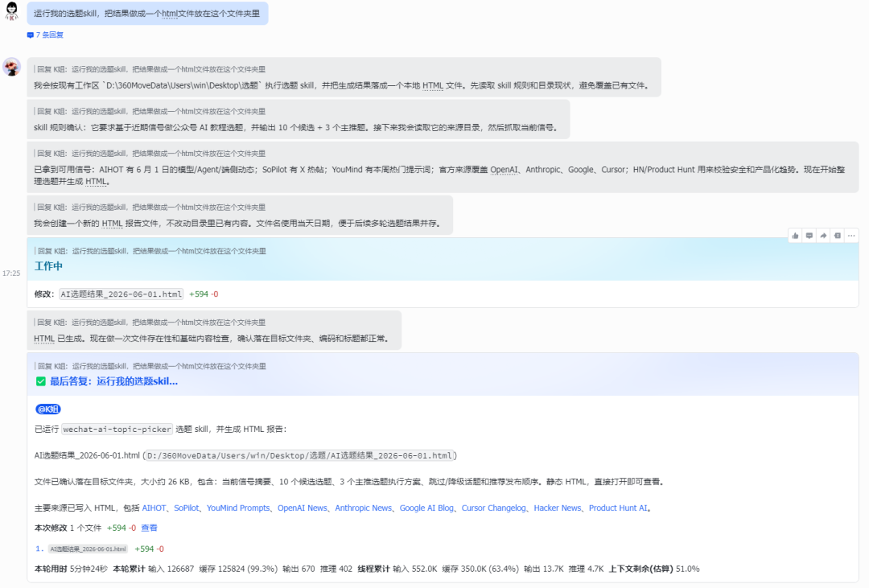The image size is (869, 588).
Task: Click the green checkmark before 最后答复
Action: pos(40,381)
